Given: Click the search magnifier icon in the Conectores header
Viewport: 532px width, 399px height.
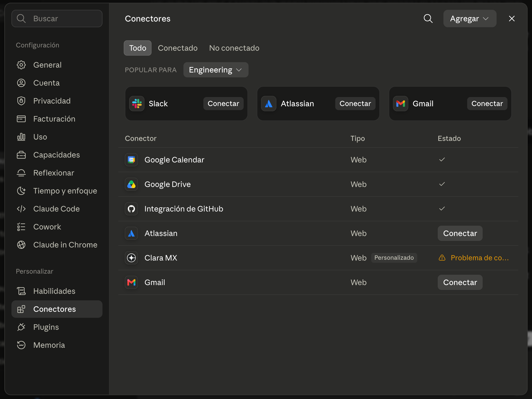Looking at the screenshot, I should (428, 19).
